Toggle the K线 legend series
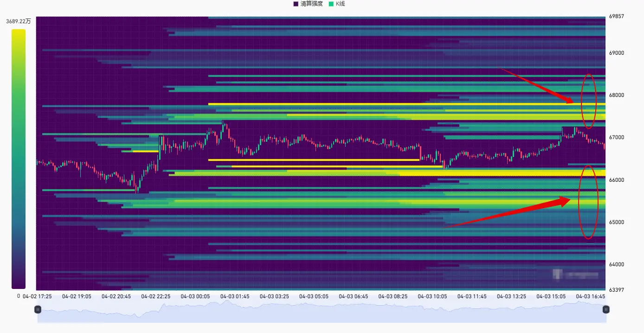Screen dimensions: 644x333 tap(337, 4)
